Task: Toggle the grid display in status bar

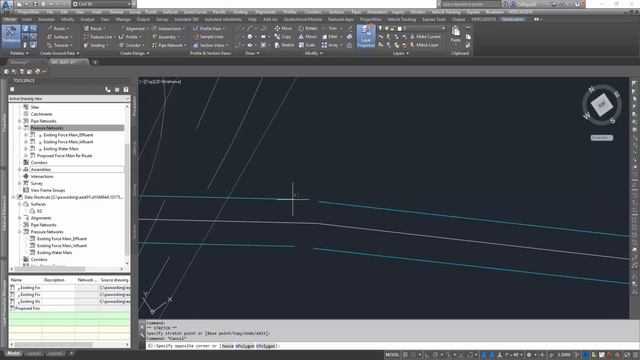Action: tap(406, 355)
